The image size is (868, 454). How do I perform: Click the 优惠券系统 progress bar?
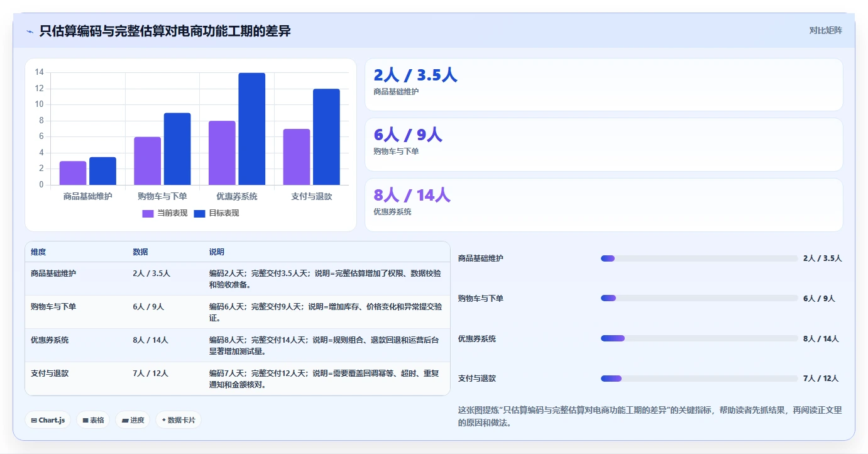click(699, 338)
